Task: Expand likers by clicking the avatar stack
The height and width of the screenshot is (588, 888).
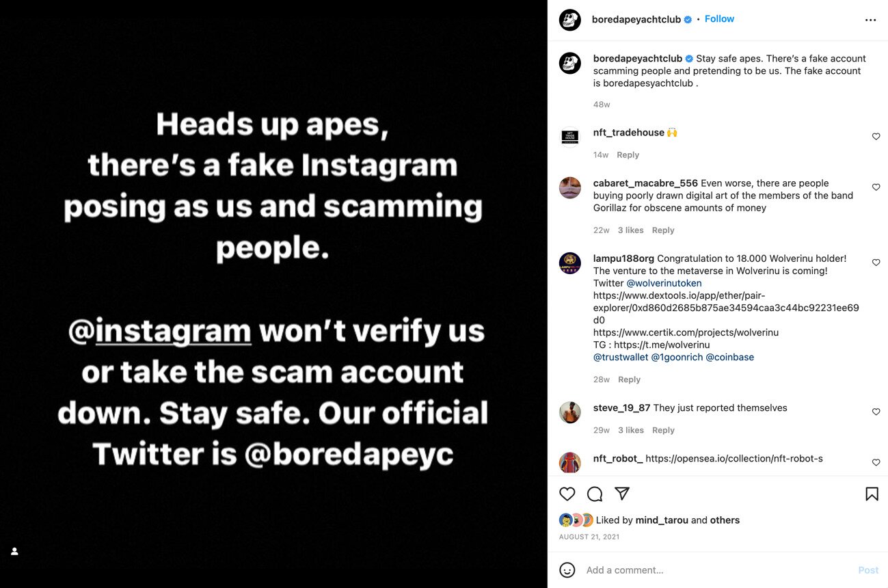Action: tap(576, 520)
